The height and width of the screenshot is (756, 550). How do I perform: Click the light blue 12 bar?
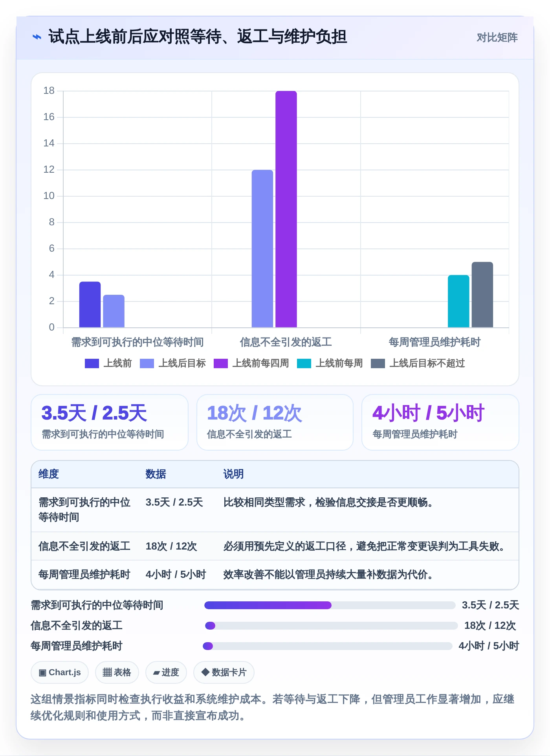[x=262, y=248]
